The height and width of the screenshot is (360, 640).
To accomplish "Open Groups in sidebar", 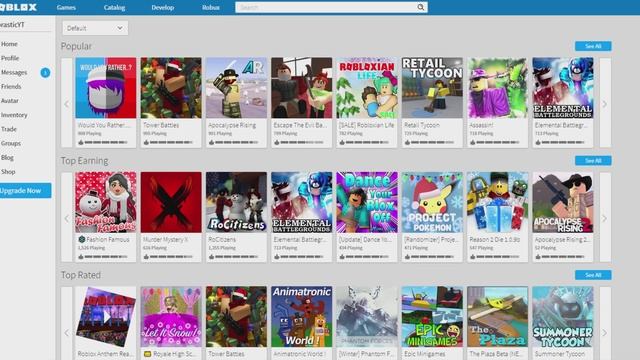I will [x=11, y=143].
